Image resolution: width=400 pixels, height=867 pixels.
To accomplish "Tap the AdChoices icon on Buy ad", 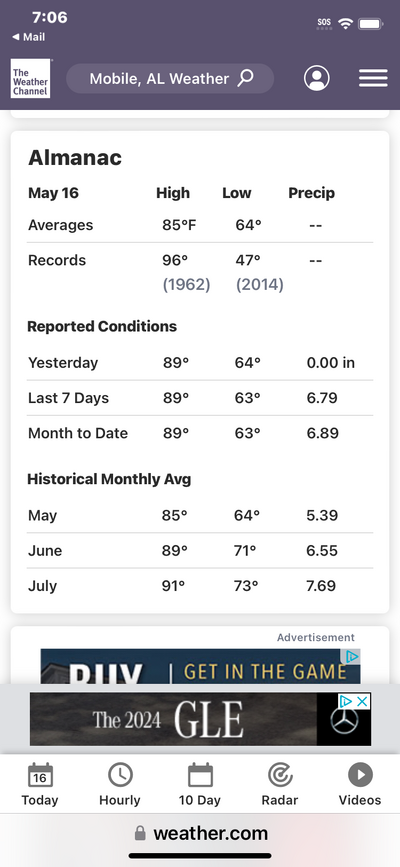I will [352, 656].
